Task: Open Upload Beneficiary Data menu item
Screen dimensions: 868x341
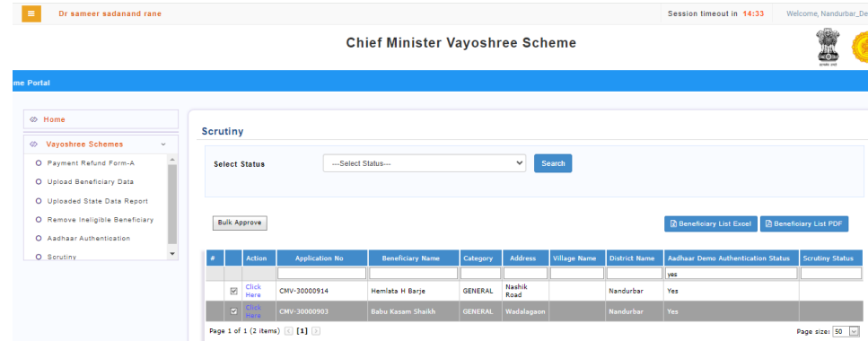Action: (x=91, y=181)
